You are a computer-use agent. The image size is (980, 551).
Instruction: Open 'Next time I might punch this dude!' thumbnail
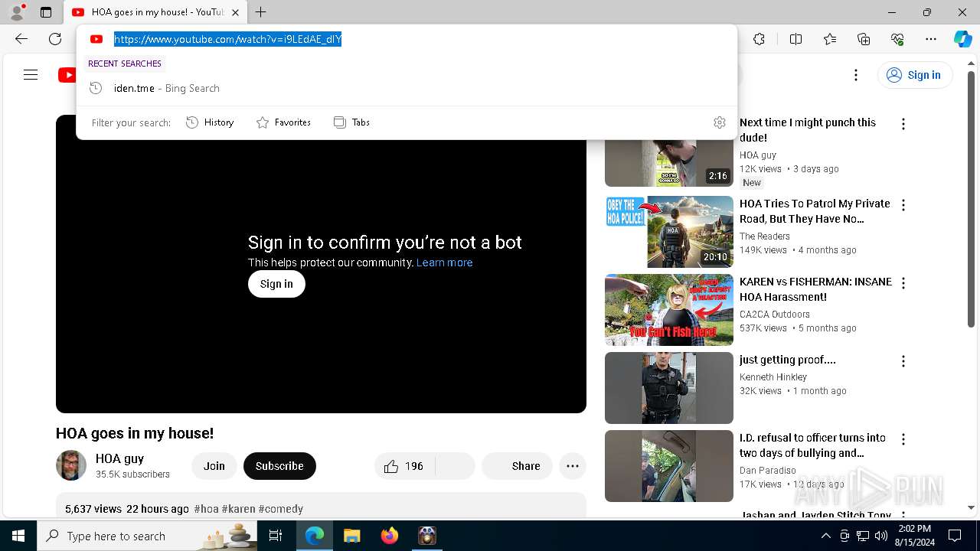pyautogui.click(x=669, y=163)
